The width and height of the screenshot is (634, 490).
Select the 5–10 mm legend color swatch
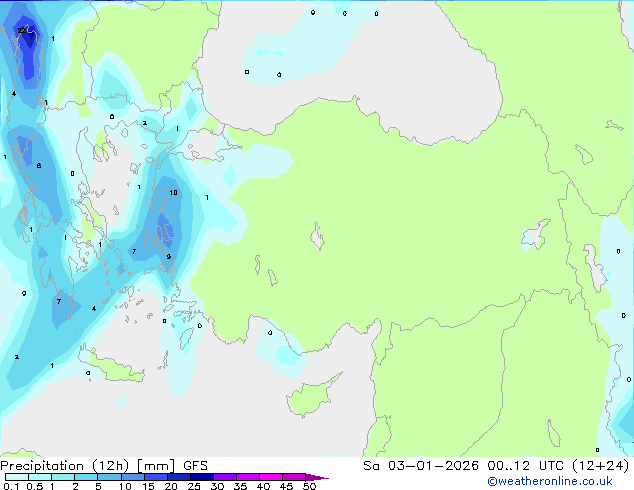(x=109, y=477)
